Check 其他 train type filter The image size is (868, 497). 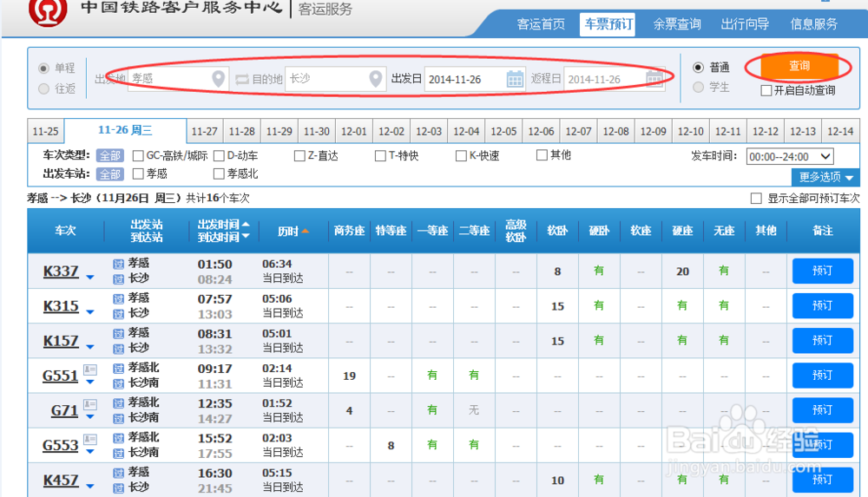pos(542,155)
